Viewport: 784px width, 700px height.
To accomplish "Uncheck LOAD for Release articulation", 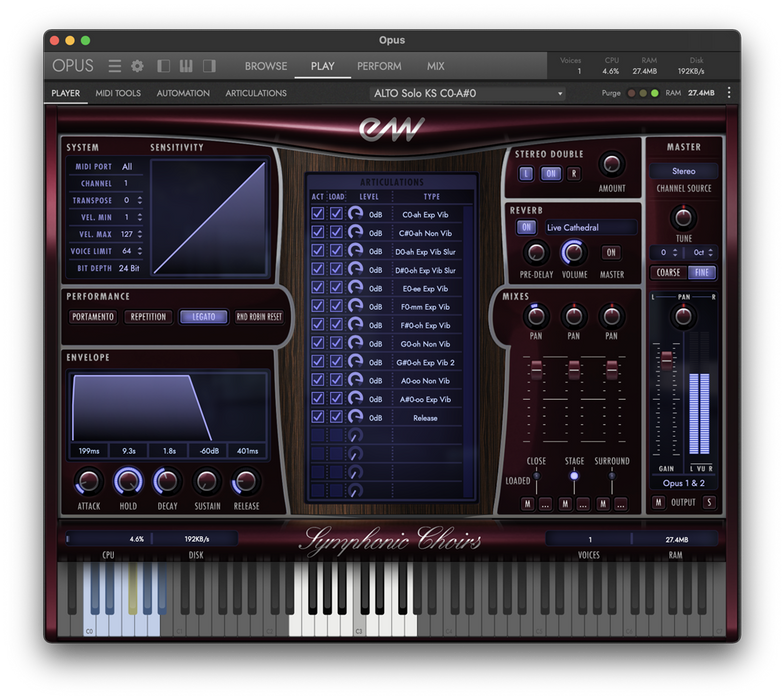I will click(x=336, y=417).
